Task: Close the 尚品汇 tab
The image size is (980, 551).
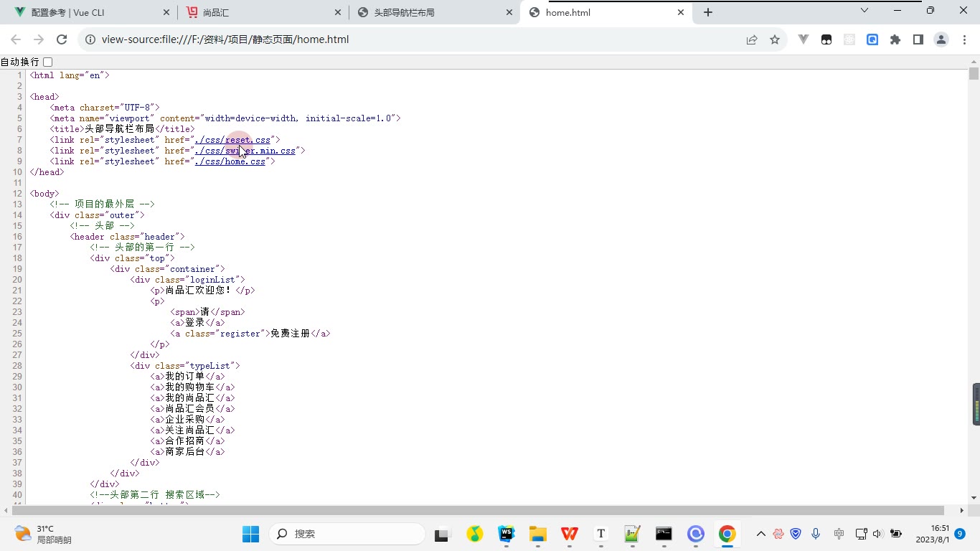Action: click(338, 12)
